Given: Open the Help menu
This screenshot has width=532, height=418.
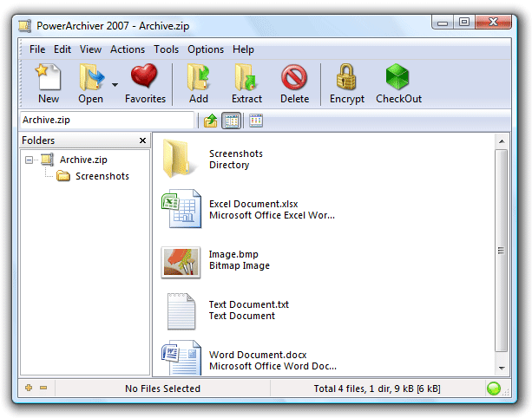Looking at the screenshot, I should 243,49.
